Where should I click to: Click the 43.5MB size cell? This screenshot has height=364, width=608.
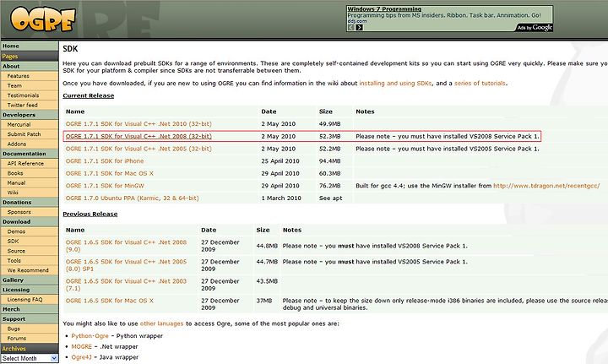267,281
